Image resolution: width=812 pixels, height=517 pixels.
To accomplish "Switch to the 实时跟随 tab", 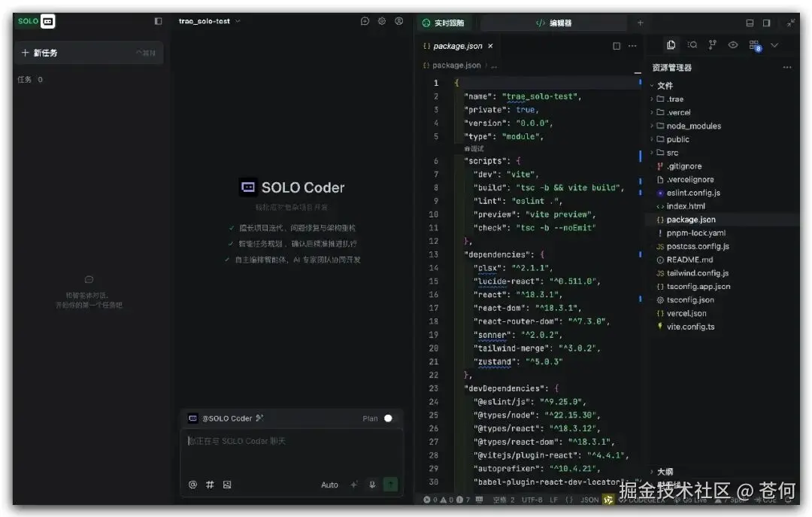I will click(444, 23).
